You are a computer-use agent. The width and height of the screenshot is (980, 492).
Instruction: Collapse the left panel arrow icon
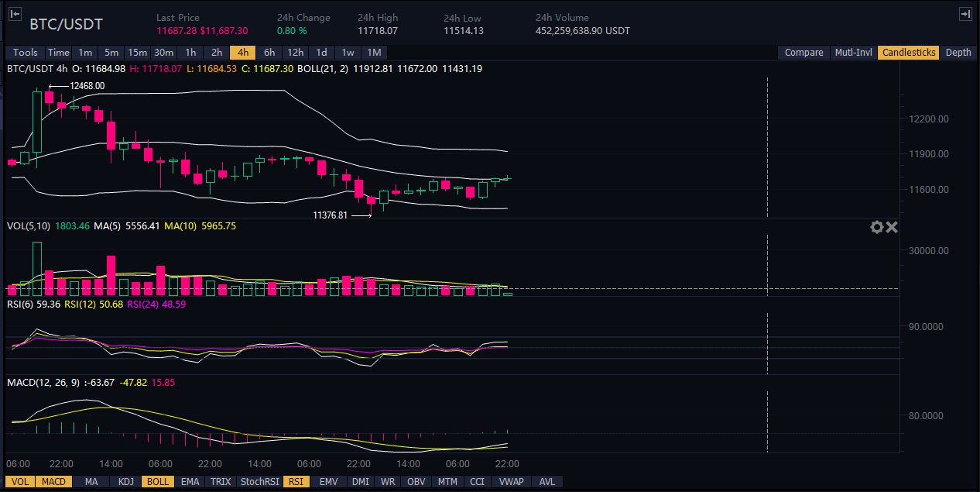[15, 14]
